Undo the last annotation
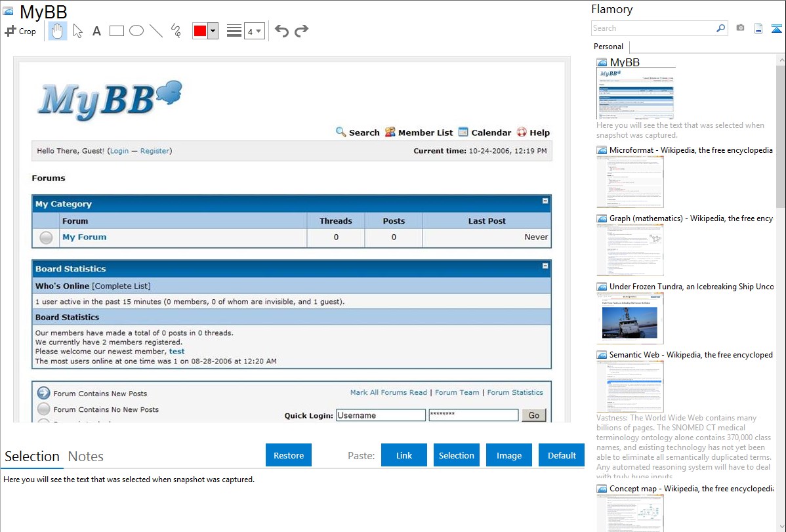 [281, 31]
